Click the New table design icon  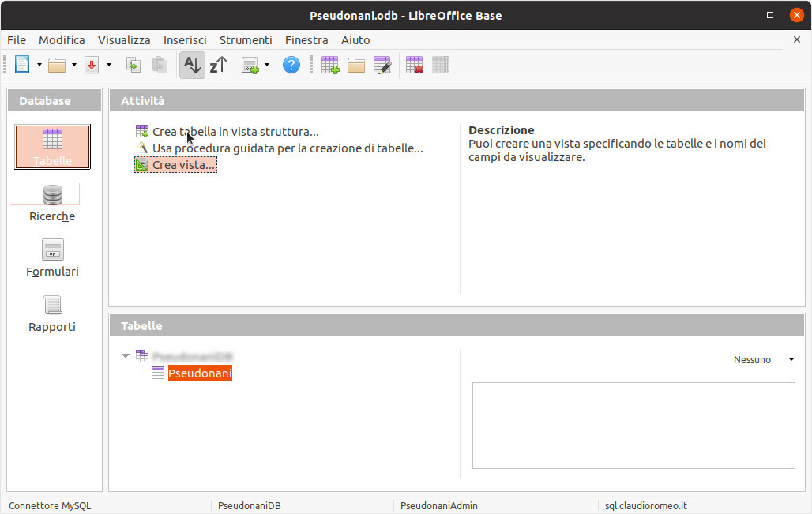[x=330, y=66]
